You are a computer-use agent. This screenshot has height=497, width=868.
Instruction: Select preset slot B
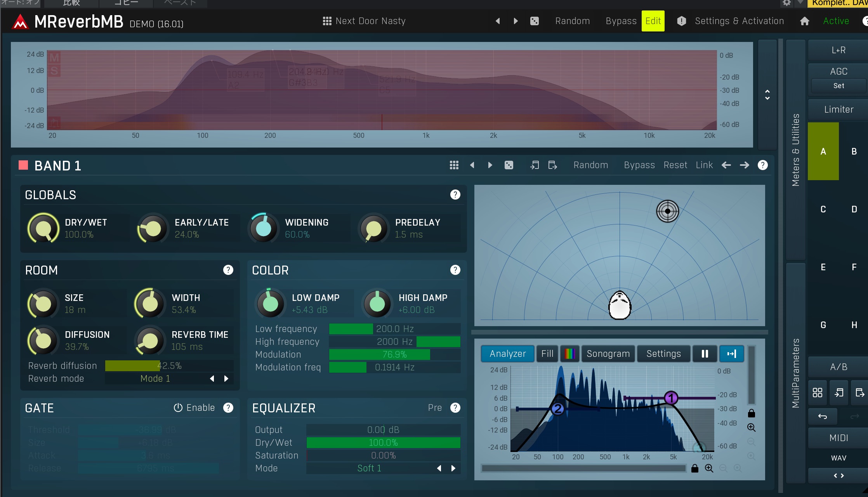(854, 151)
